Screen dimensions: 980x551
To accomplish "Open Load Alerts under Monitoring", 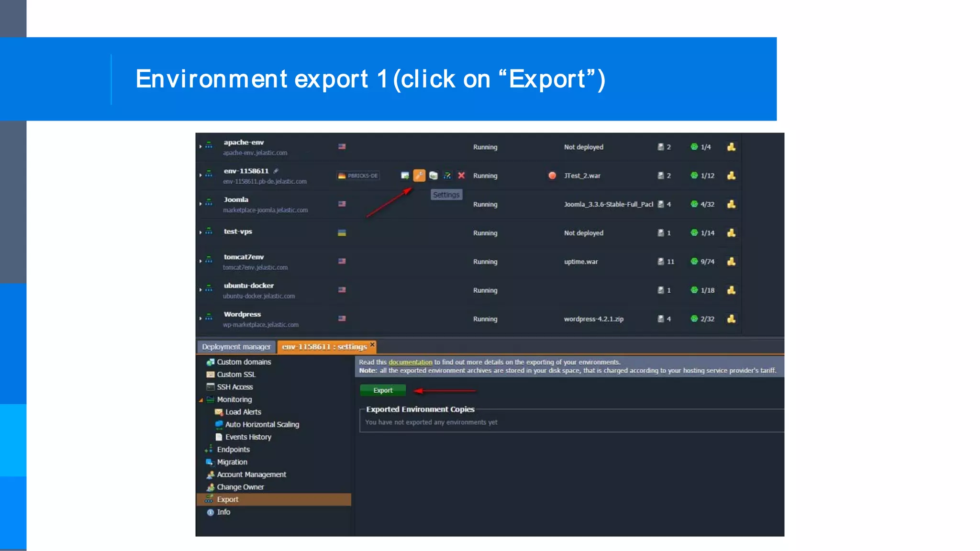I will click(243, 412).
